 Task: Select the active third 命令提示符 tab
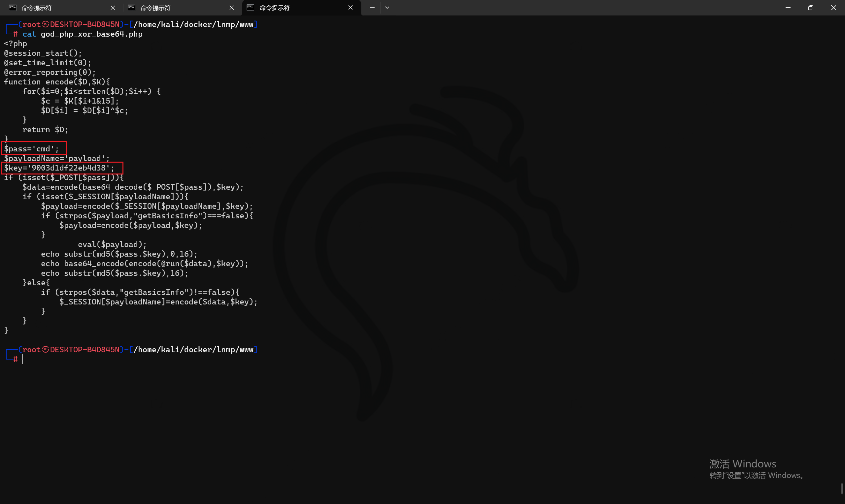[x=275, y=8]
